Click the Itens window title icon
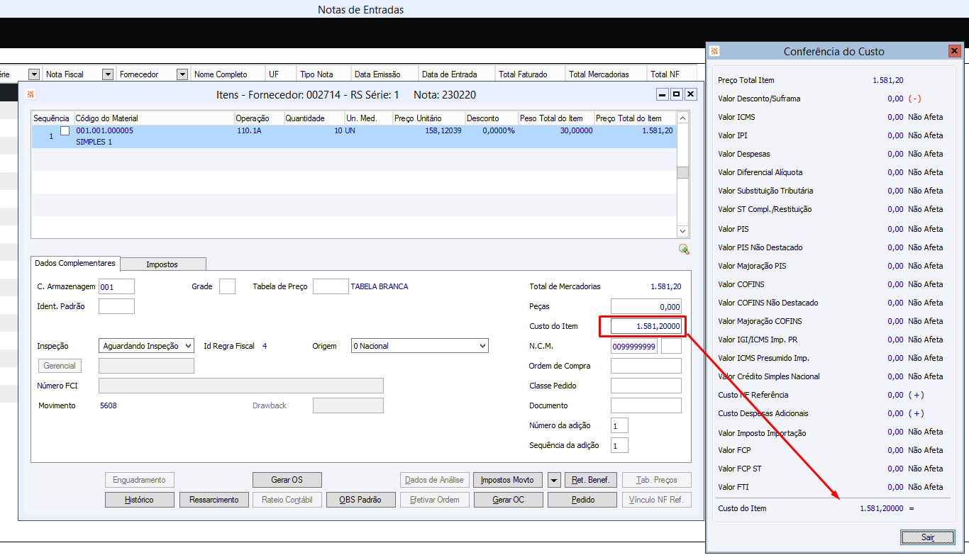The image size is (969, 560). [x=31, y=94]
